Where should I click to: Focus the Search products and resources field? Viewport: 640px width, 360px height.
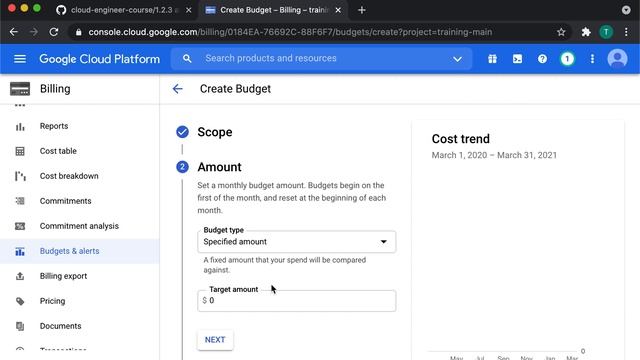pyautogui.click(x=321, y=58)
